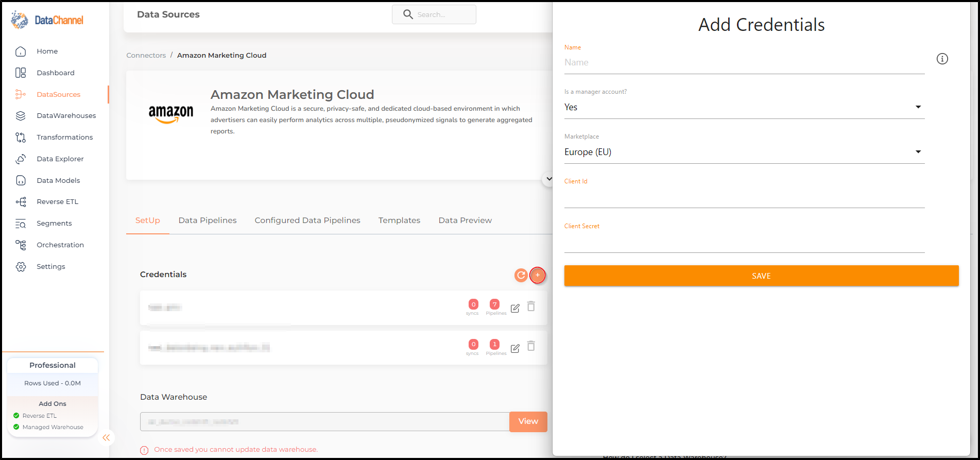Edit the credential with 7 pipelines
The width and height of the screenshot is (980, 460).
[x=515, y=308]
